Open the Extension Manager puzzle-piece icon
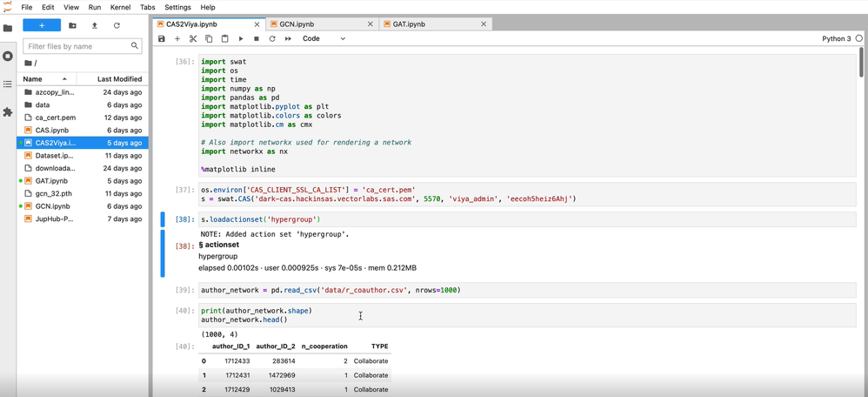The width and height of the screenshot is (868, 397). tap(8, 112)
